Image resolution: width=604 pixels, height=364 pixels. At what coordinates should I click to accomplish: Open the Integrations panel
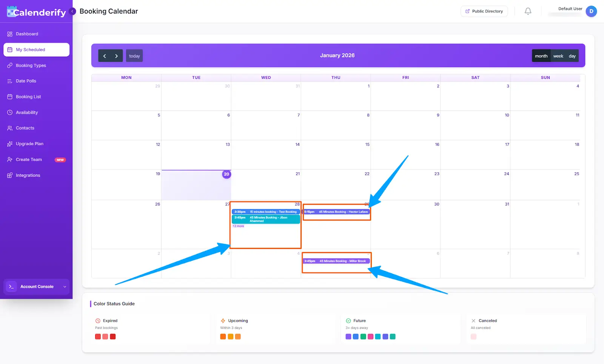[28, 175]
